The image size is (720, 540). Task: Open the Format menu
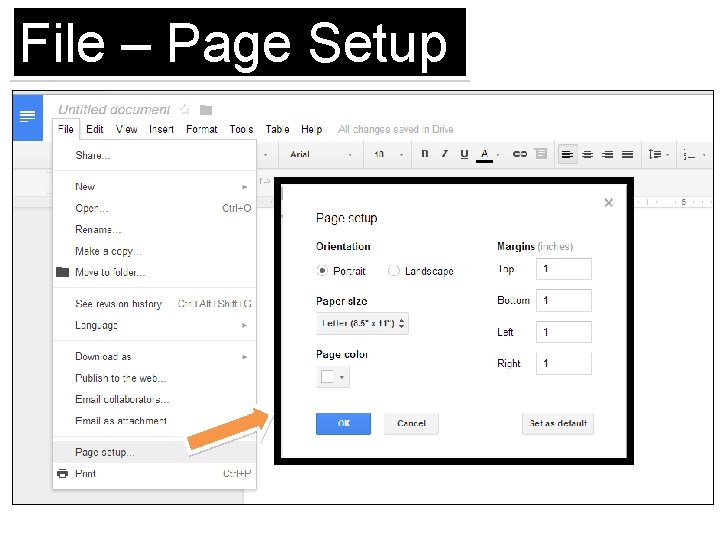click(x=202, y=129)
